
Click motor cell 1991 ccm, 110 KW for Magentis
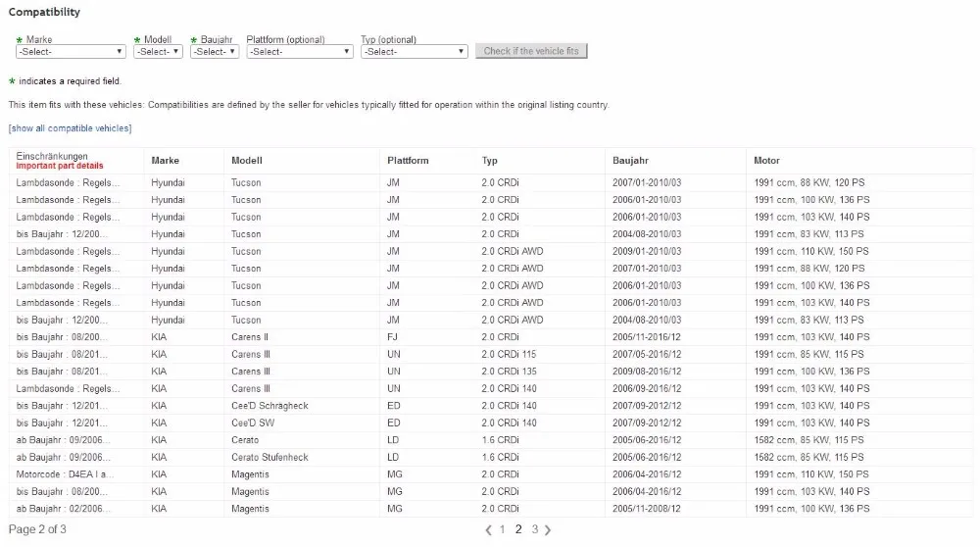point(811,474)
